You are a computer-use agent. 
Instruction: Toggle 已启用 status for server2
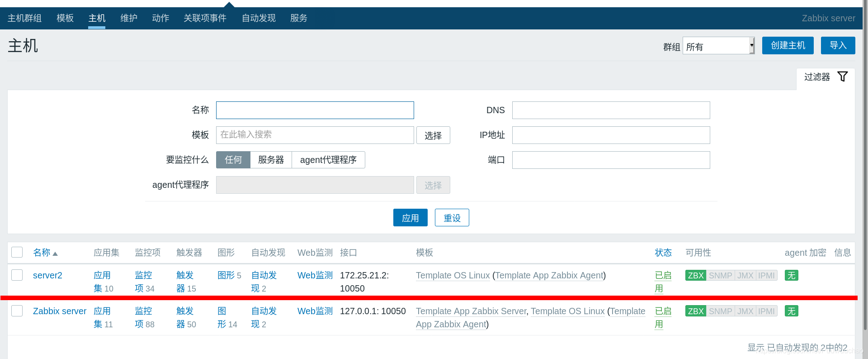click(663, 282)
